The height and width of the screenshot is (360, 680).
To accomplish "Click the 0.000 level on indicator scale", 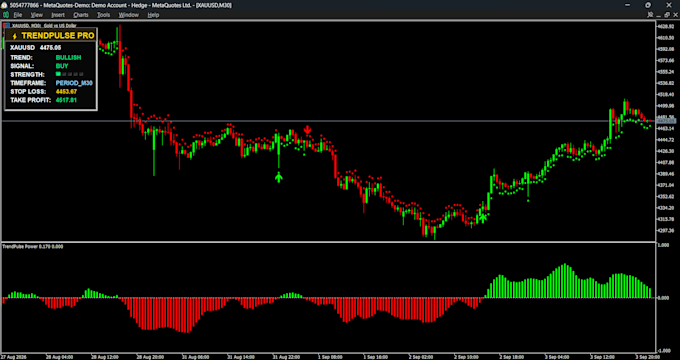I will tap(664, 298).
